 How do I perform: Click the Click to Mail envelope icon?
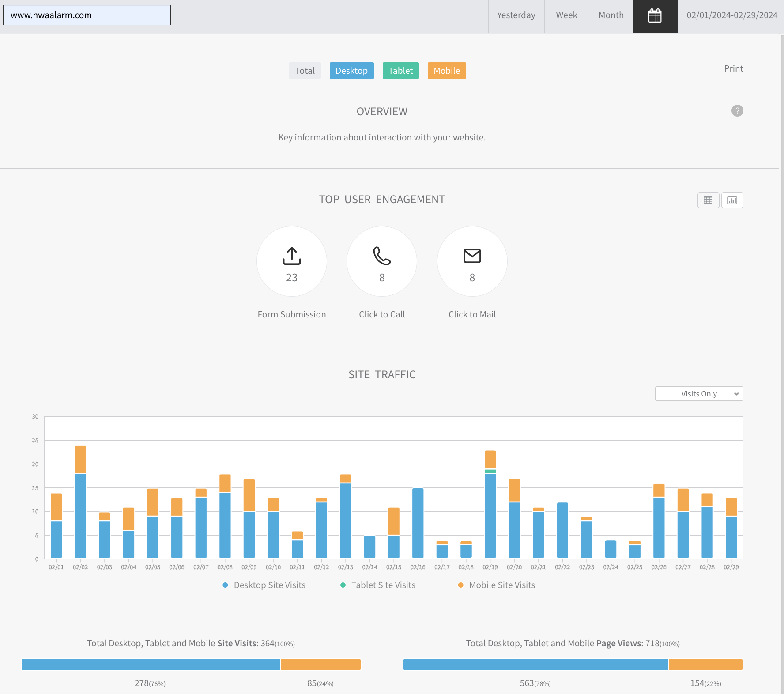[472, 256]
